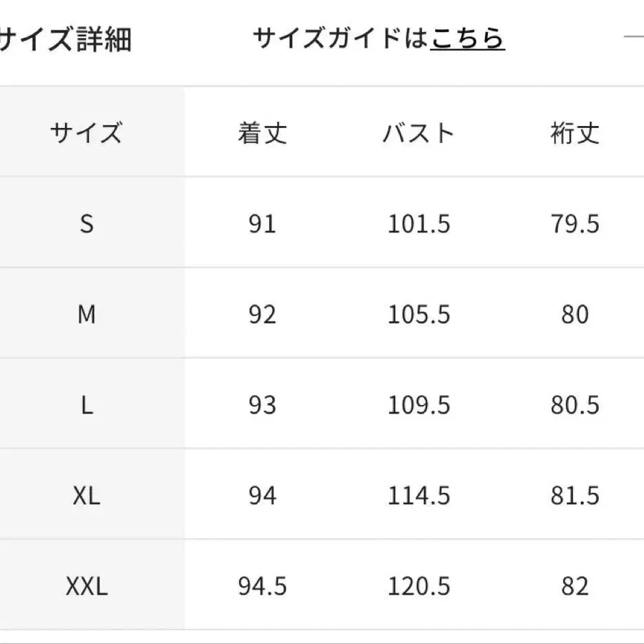Click the 109.5 bust value for size L
The image size is (644, 644).
(419, 406)
